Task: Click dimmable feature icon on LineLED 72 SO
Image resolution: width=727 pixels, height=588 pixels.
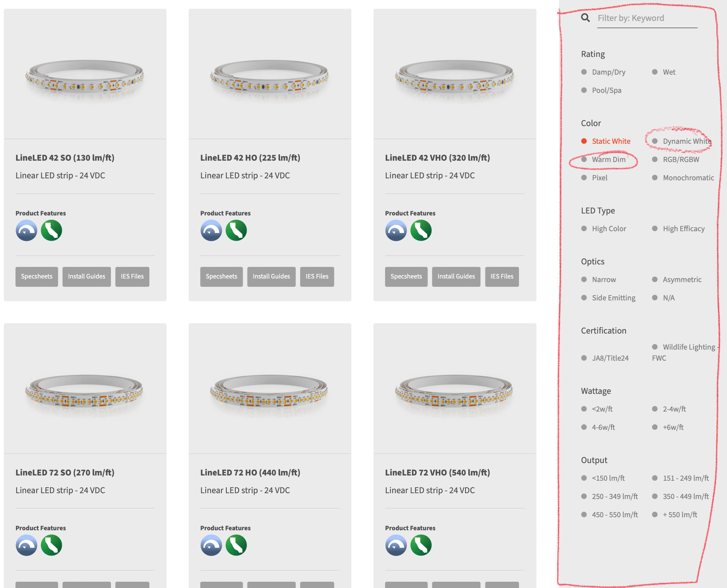Action: click(x=26, y=545)
